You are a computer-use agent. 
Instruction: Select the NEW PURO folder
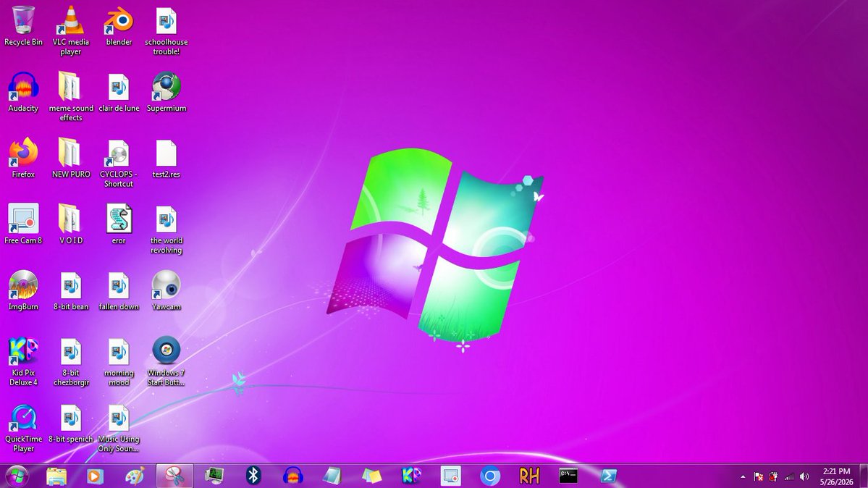[71, 158]
